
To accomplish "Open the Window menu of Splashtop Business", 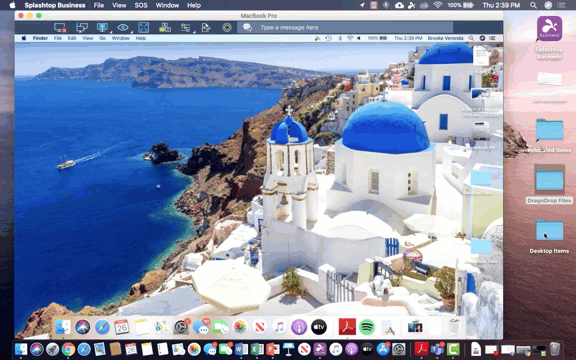I will click(x=167, y=5).
